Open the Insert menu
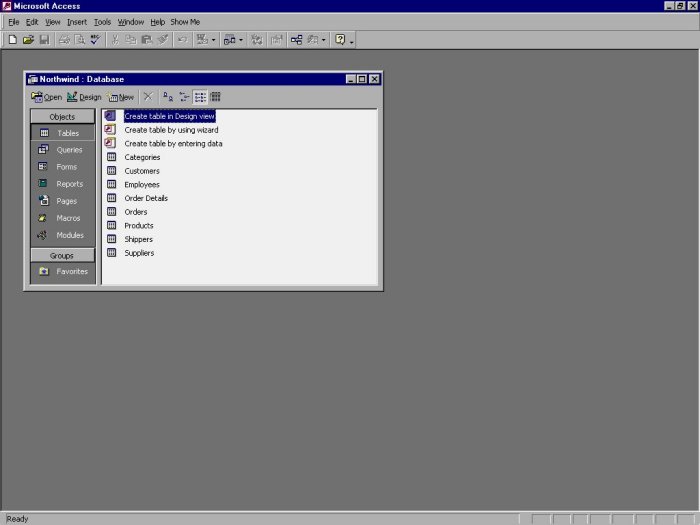 tap(77, 21)
